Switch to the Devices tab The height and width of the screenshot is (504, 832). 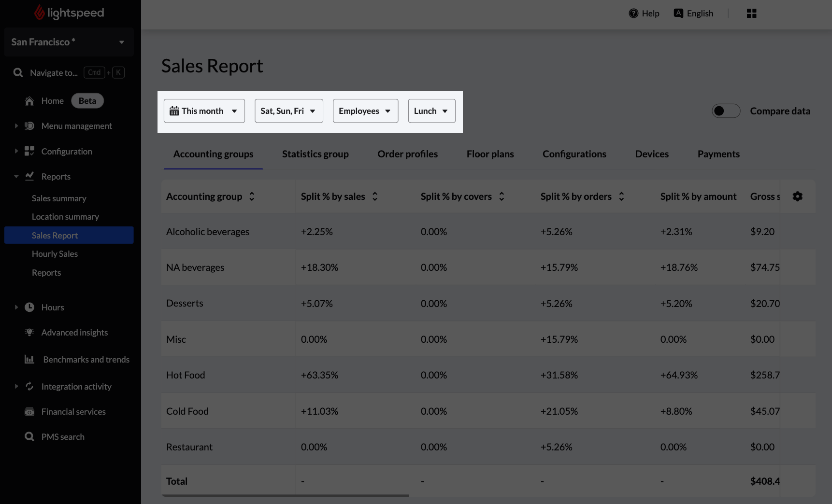pyautogui.click(x=652, y=154)
